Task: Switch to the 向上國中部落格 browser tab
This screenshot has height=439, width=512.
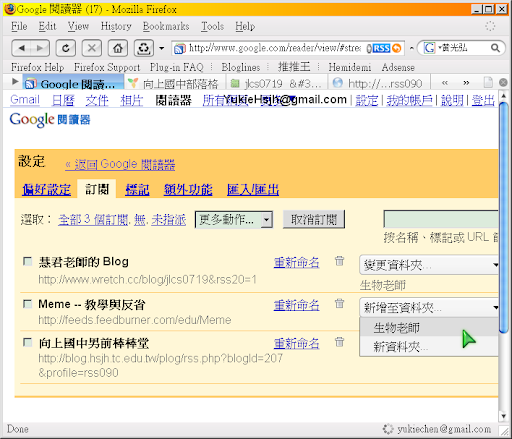Action: click(x=175, y=83)
